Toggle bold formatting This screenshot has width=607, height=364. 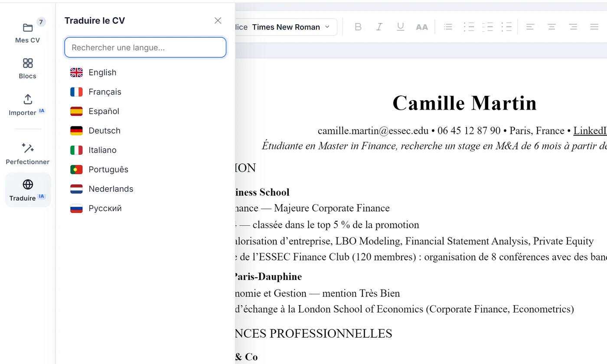358,27
